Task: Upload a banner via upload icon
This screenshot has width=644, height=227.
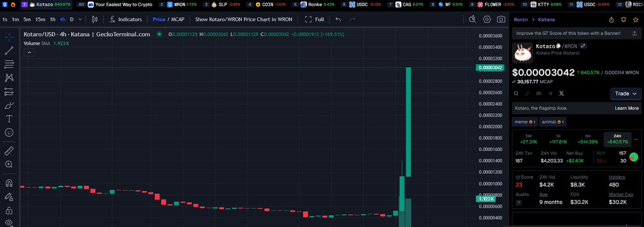Action: point(634,33)
